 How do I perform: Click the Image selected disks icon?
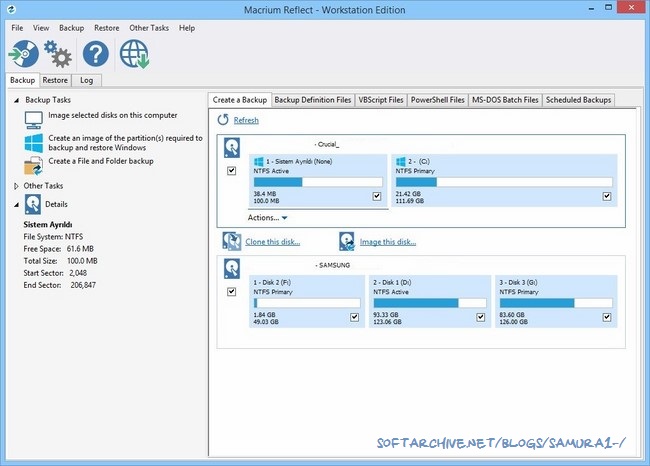click(x=33, y=119)
